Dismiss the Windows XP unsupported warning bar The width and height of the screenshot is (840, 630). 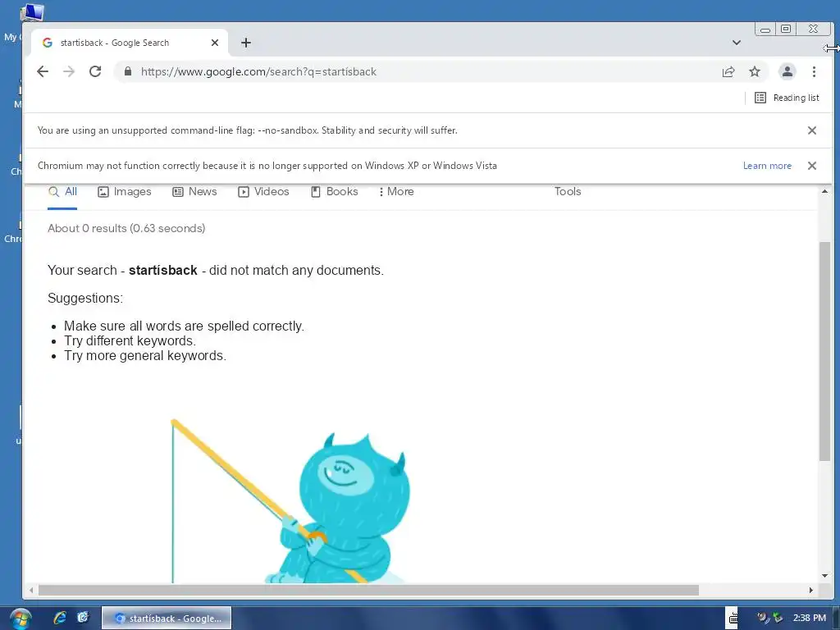[811, 166]
